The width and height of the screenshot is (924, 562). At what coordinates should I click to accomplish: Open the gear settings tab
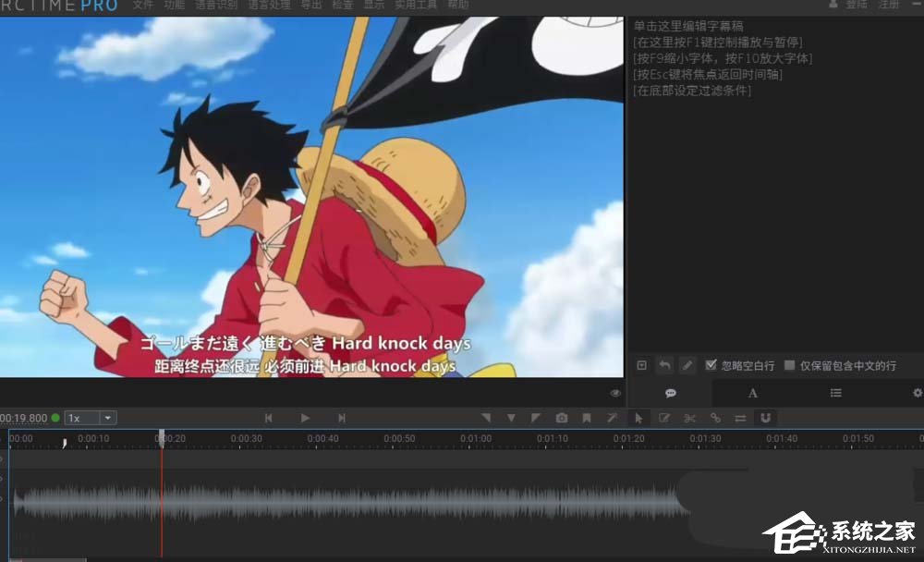(x=917, y=393)
